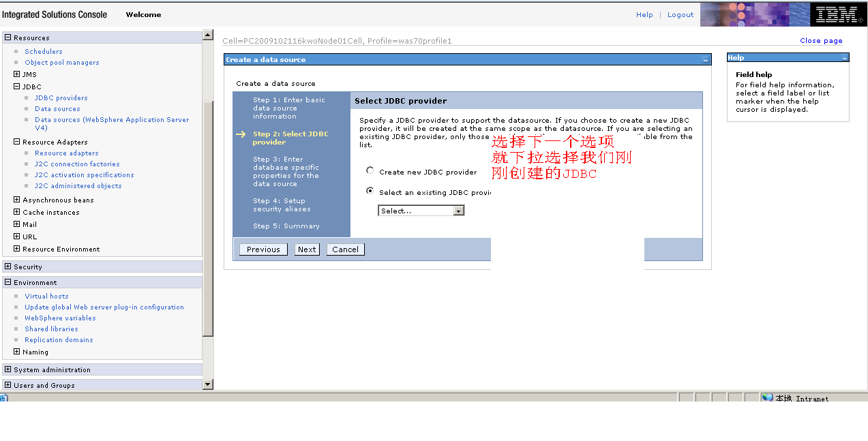The height and width of the screenshot is (441, 868).
Task: Click the Previous button
Action: [263, 249]
